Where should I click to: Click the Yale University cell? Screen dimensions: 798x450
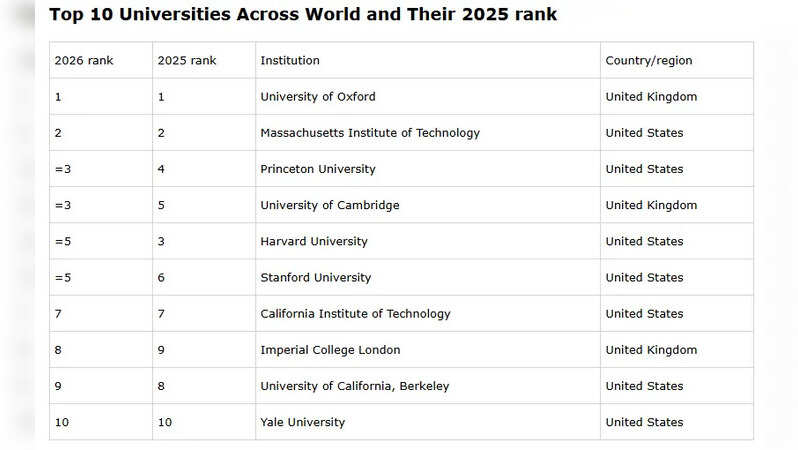302,422
